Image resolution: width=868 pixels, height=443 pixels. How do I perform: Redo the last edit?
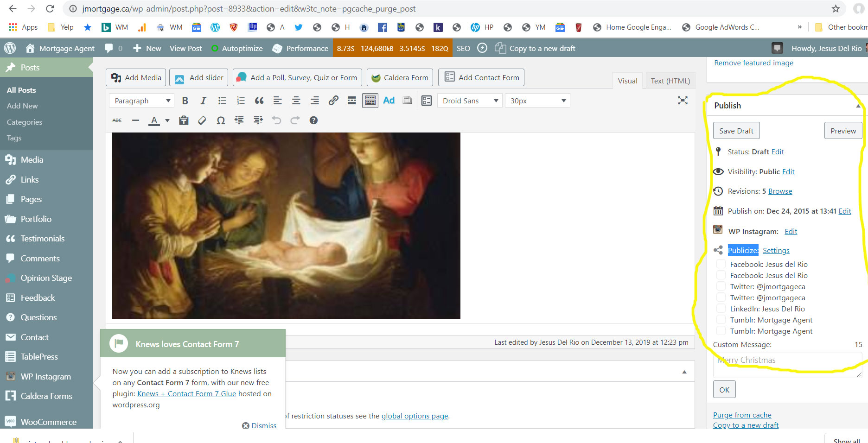click(x=295, y=120)
